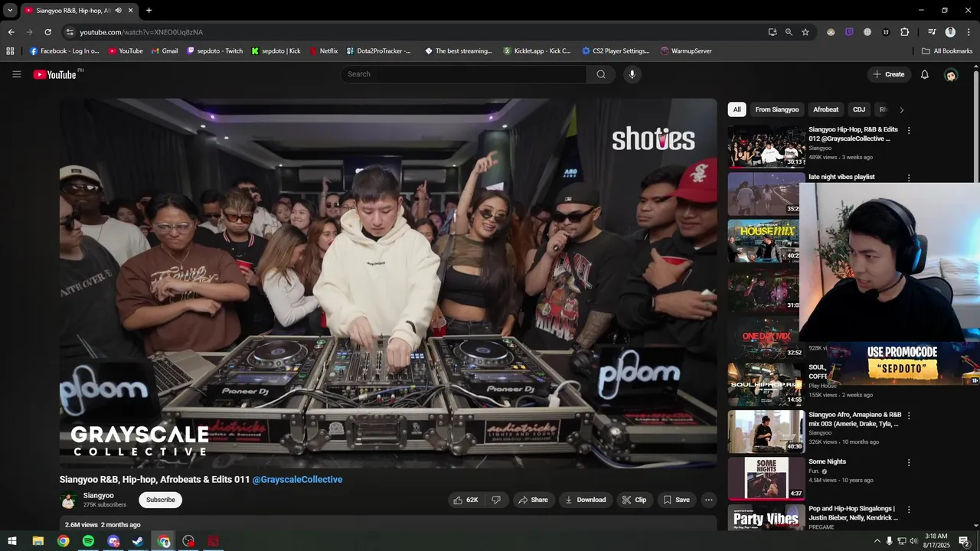Open Siangyoo Edits 012 video thumbnail
The width and height of the screenshot is (980, 551).
pos(766,146)
